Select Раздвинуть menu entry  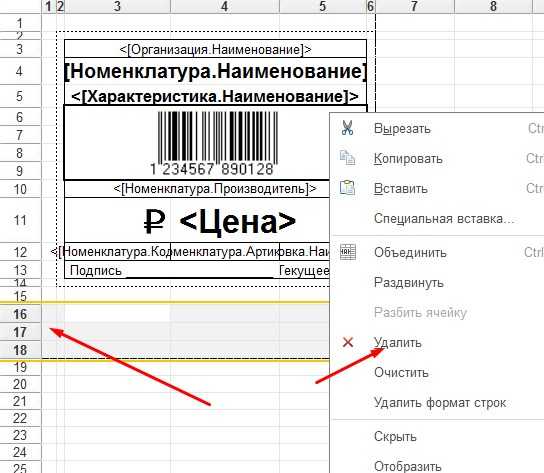pyautogui.click(x=409, y=282)
